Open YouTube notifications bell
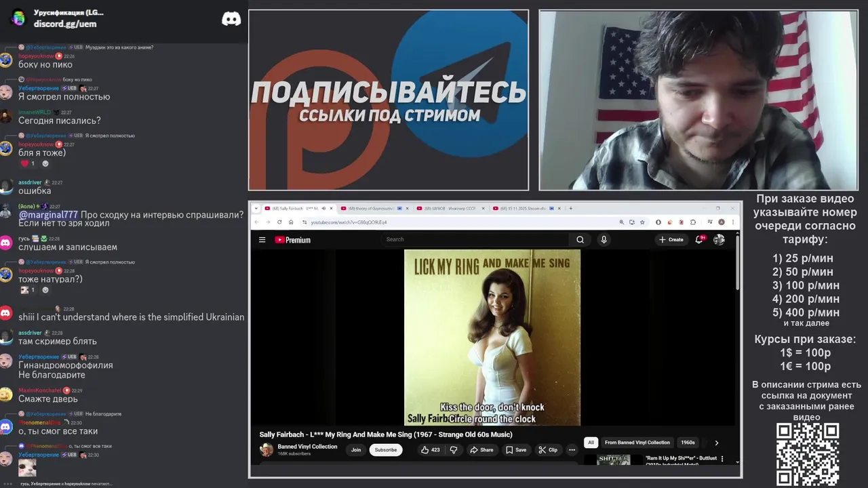The width and height of the screenshot is (868, 488). 699,239
